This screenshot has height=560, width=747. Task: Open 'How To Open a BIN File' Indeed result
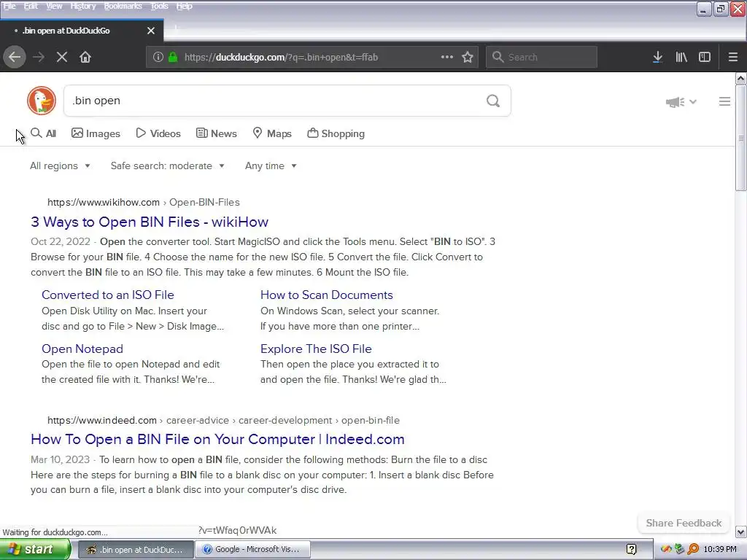point(217,439)
